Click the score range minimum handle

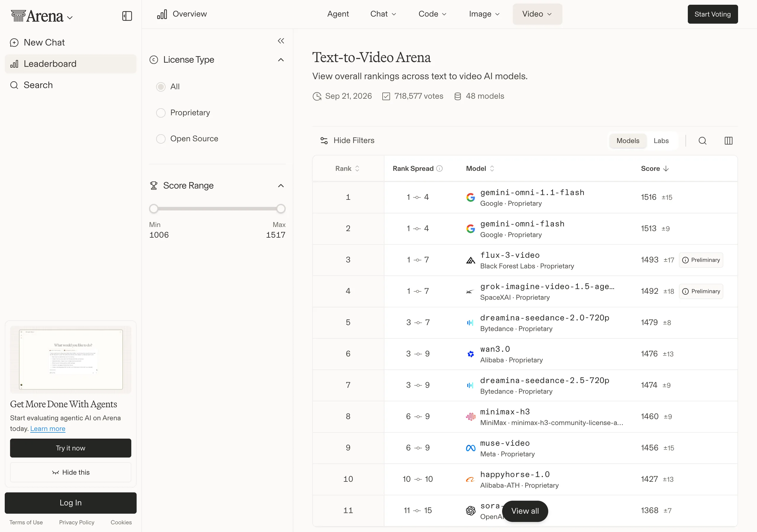[x=154, y=209]
